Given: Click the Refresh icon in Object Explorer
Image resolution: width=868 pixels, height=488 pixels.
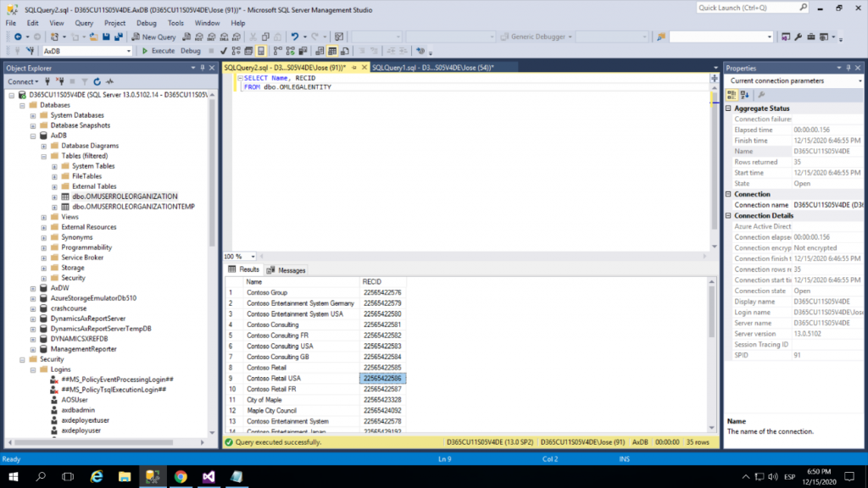Looking at the screenshot, I should (97, 80).
